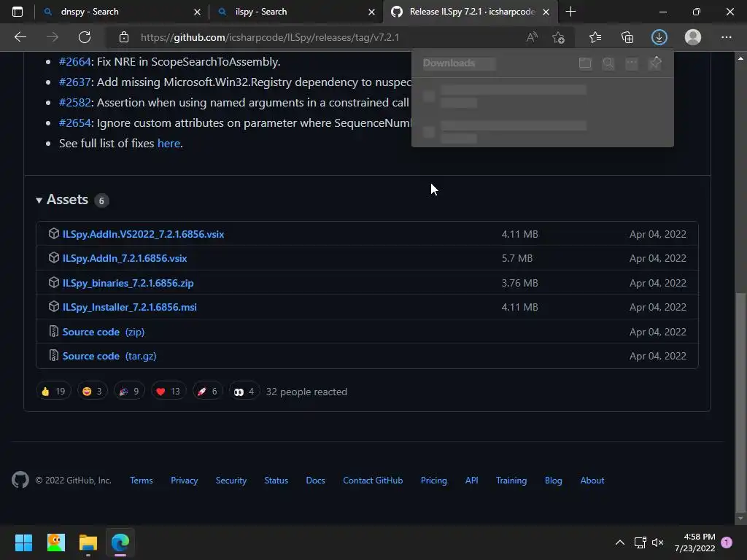The width and height of the screenshot is (747, 560).
Task: Download ILSpy.AddIn_7.2.1.6856.vsix
Action: pos(125,258)
